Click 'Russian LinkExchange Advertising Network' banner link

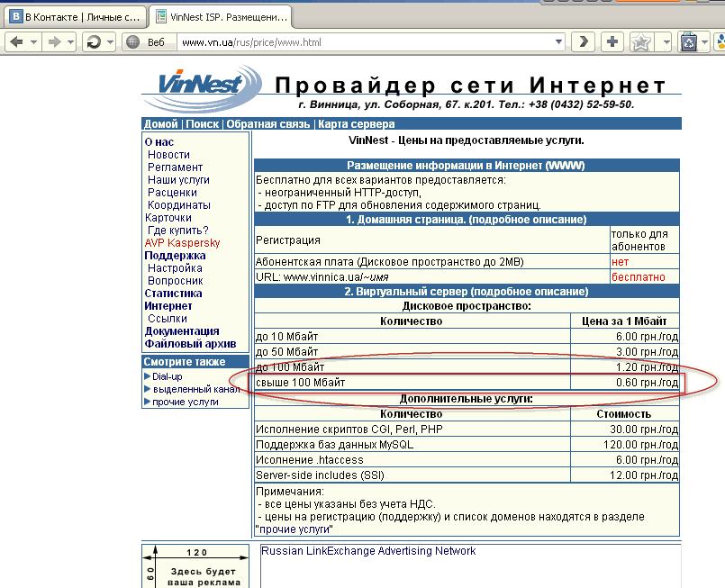click(368, 551)
